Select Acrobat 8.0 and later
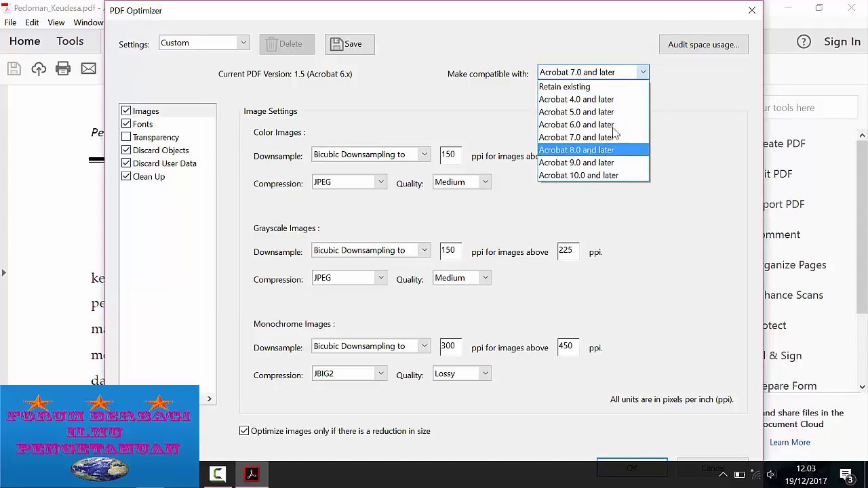This screenshot has height=488, width=868. tap(593, 150)
